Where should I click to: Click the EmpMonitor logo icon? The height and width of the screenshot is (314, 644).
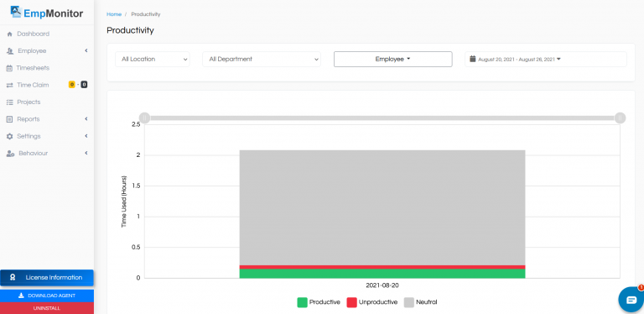(16, 11)
